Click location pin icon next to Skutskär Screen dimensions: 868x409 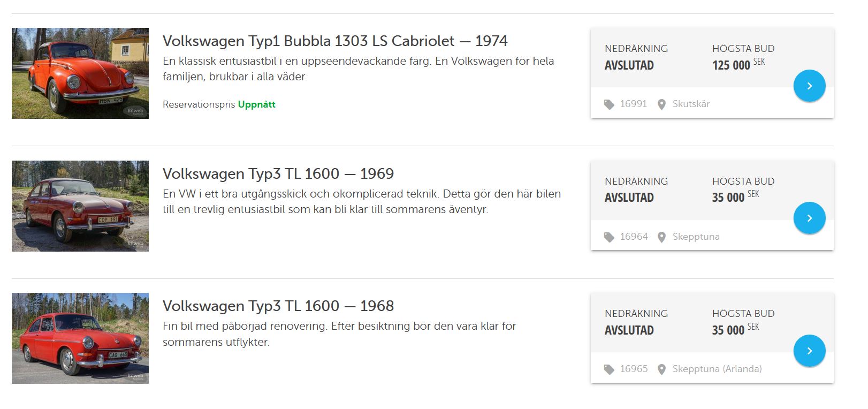pyautogui.click(x=661, y=104)
